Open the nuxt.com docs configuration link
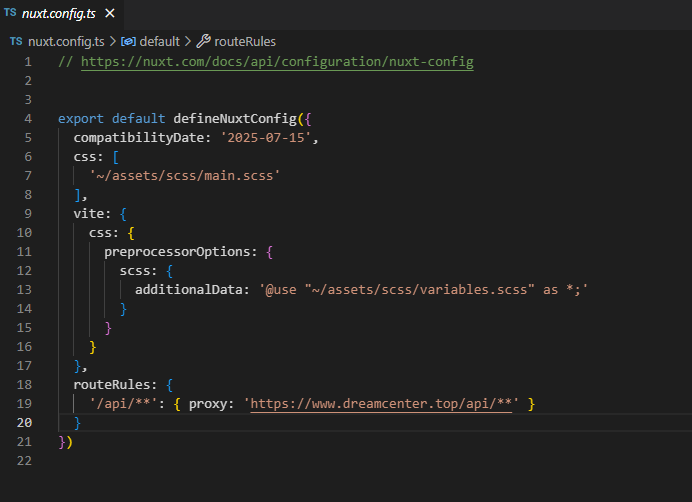The image size is (692, 502). pos(277,62)
